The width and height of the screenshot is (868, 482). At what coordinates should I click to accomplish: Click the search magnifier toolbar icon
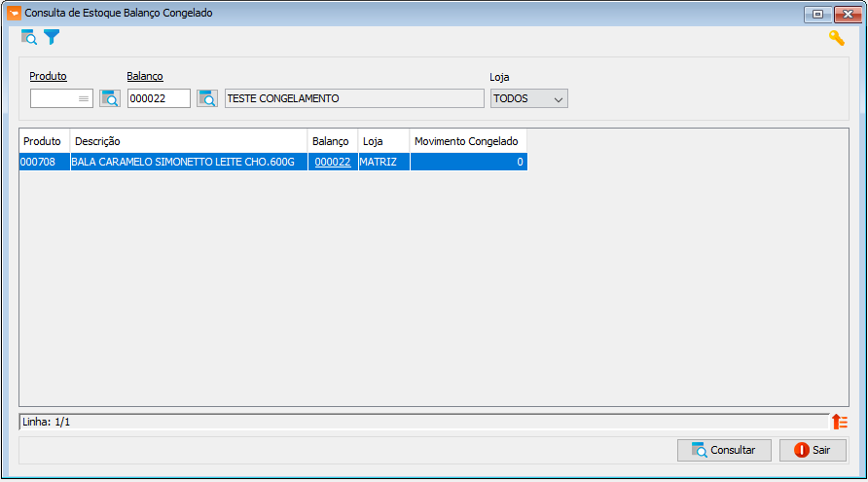(x=29, y=38)
